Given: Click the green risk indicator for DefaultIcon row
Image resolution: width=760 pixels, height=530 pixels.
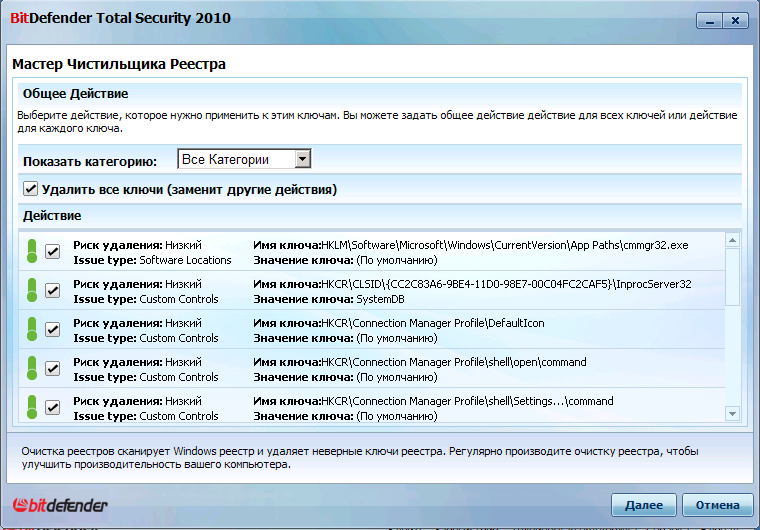Looking at the screenshot, I should click(32, 329).
